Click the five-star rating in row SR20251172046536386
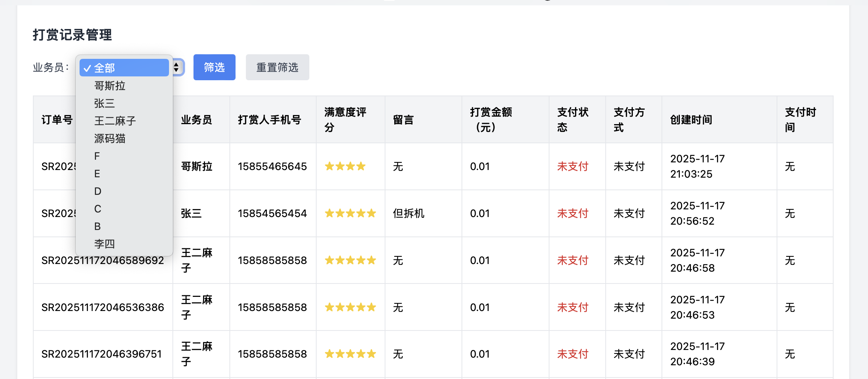The image size is (868, 379). (x=350, y=307)
